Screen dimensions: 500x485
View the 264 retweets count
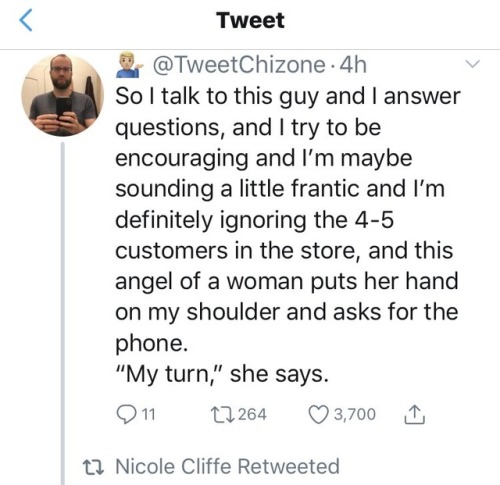pyautogui.click(x=252, y=414)
